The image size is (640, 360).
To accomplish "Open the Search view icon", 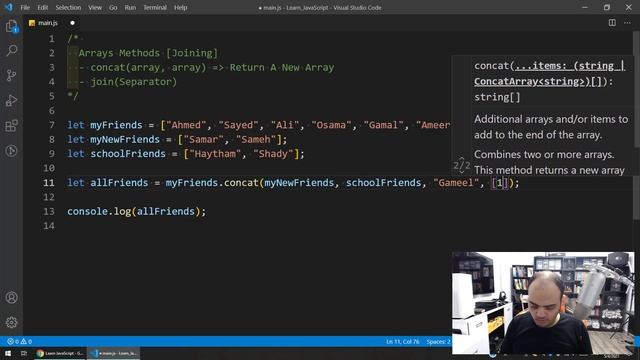I will [x=11, y=51].
